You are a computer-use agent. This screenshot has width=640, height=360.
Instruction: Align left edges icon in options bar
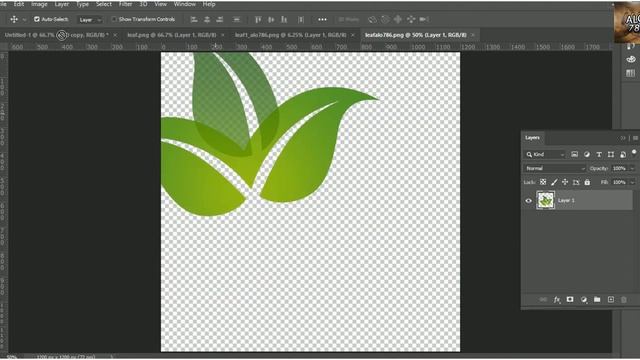pos(194,19)
